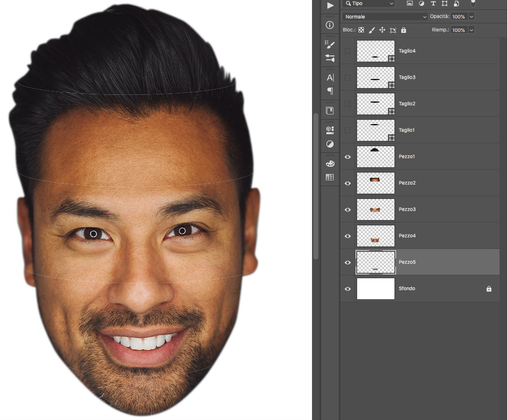Open the Riemp. fill dropdown arrow
The height and width of the screenshot is (420, 507).
tap(472, 30)
